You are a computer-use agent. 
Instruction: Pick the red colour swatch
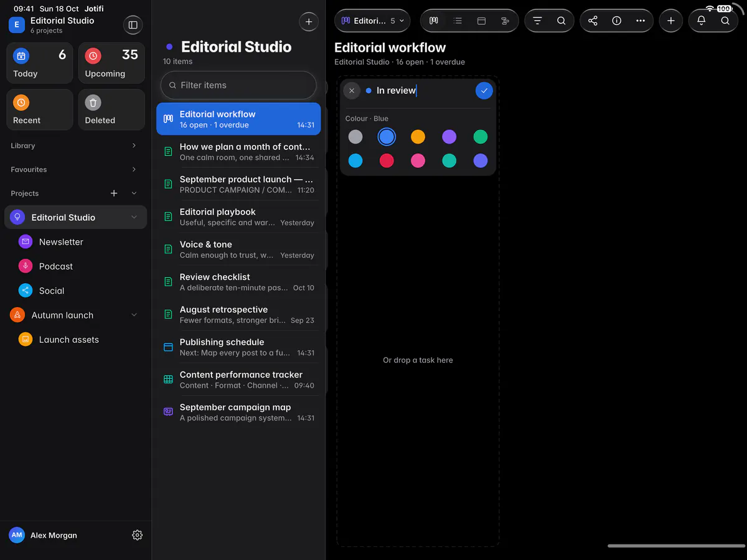pos(387,161)
